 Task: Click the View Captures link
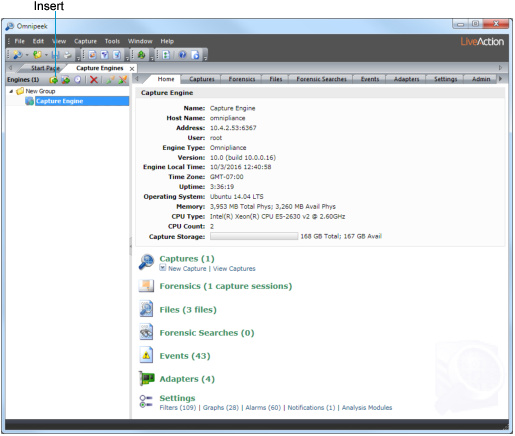click(x=234, y=269)
